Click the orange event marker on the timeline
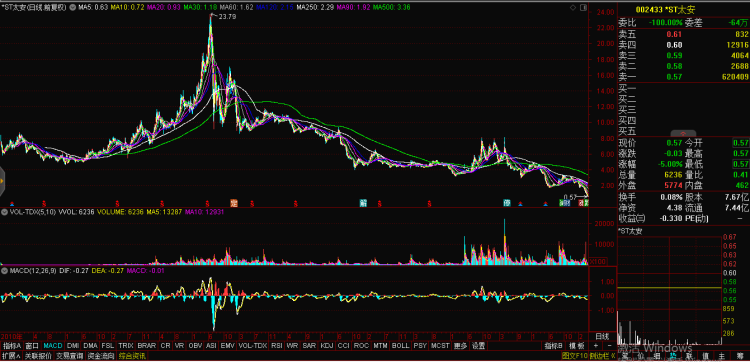The width and height of the screenshot is (750, 362). (x=234, y=203)
